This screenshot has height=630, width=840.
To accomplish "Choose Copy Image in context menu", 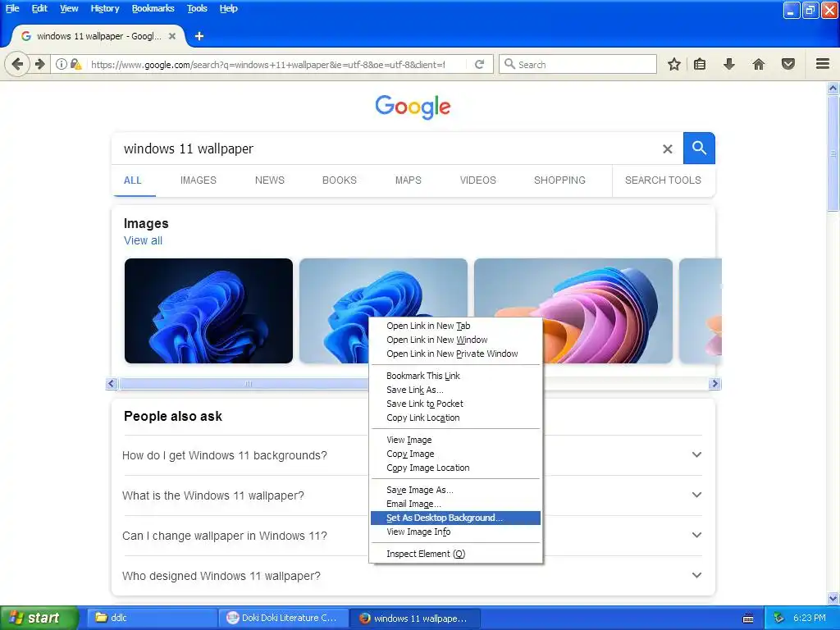I will pyautogui.click(x=455, y=453).
